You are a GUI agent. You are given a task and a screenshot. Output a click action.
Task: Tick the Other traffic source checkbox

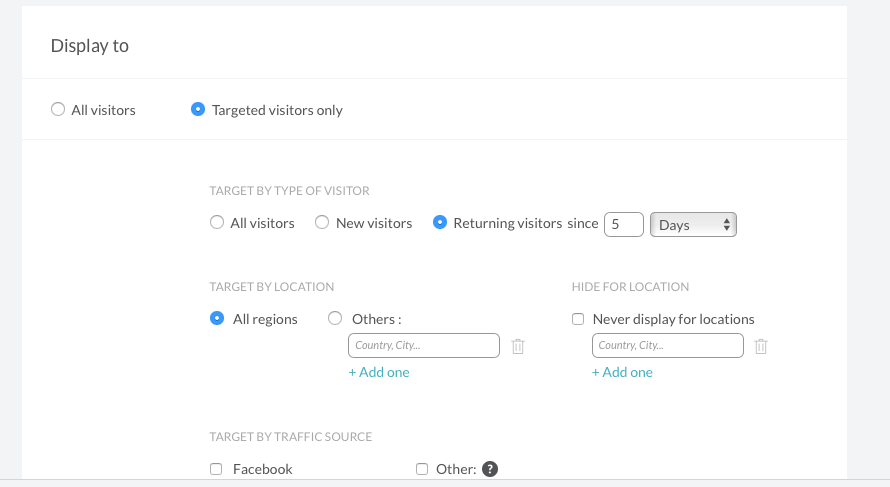pos(422,469)
